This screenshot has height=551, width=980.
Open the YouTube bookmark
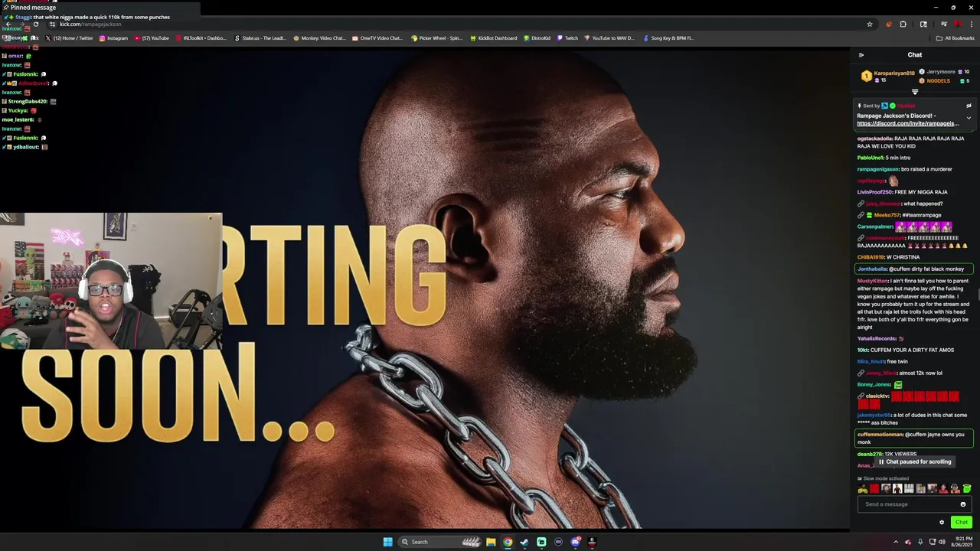coord(152,38)
